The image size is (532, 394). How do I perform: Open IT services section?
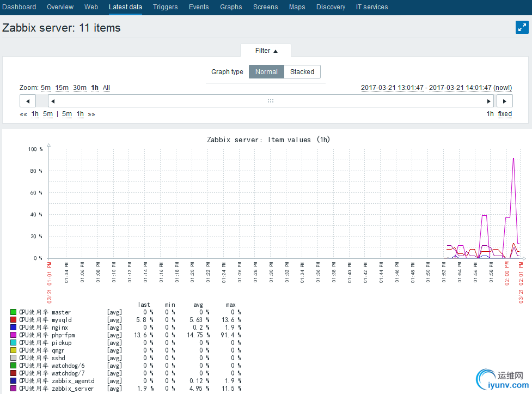point(372,7)
